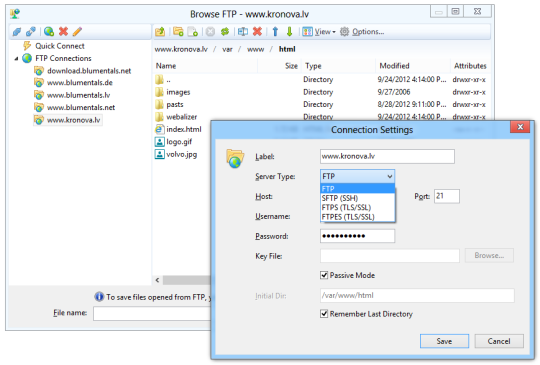The width and height of the screenshot is (540, 365).
Task: Click into the File name input field
Action: point(152,313)
